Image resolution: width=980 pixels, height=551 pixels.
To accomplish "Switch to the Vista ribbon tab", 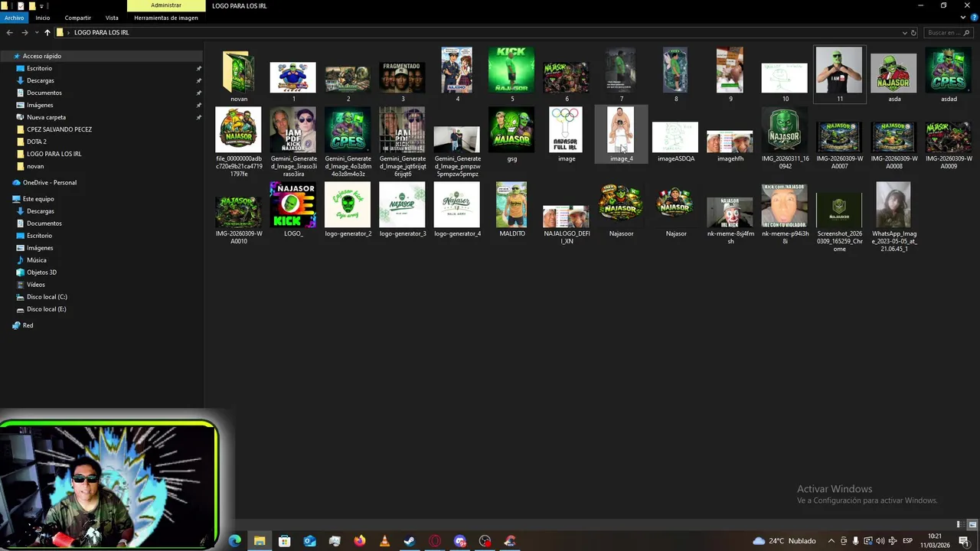I will 112,18.
